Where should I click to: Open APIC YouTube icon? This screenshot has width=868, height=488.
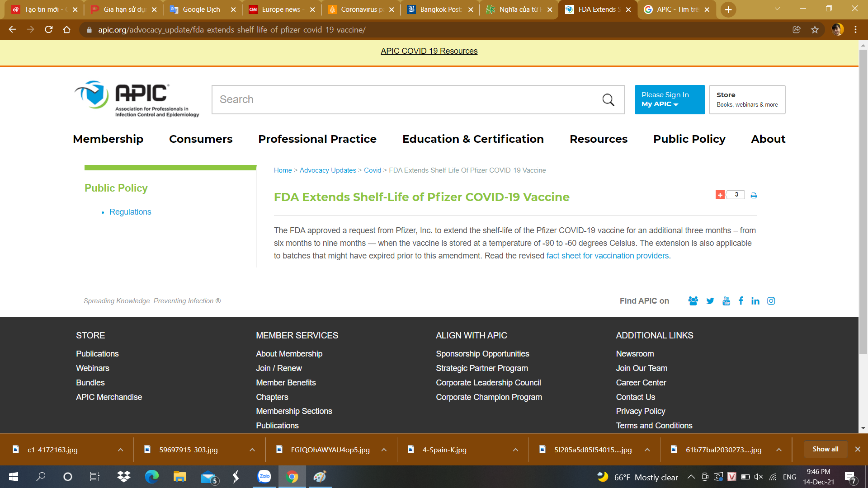(x=726, y=301)
